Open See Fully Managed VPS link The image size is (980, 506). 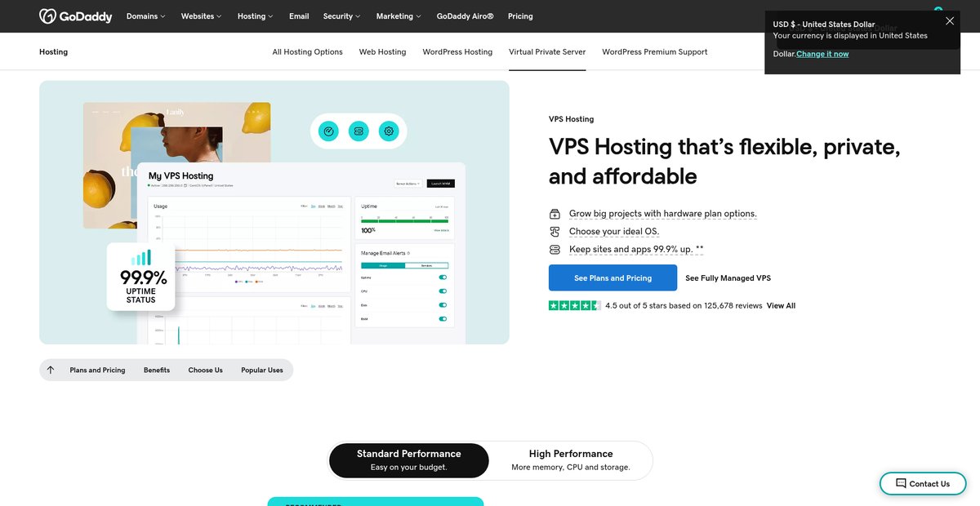pos(728,278)
